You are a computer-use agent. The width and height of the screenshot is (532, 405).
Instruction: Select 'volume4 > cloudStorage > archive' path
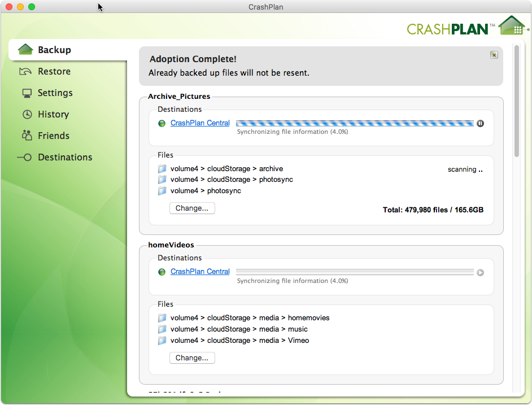click(x=226, y=169)
